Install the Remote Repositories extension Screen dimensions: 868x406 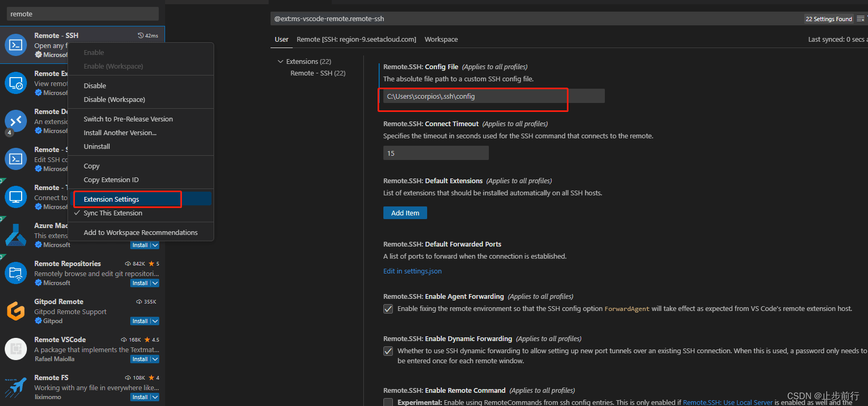(140, 283)
